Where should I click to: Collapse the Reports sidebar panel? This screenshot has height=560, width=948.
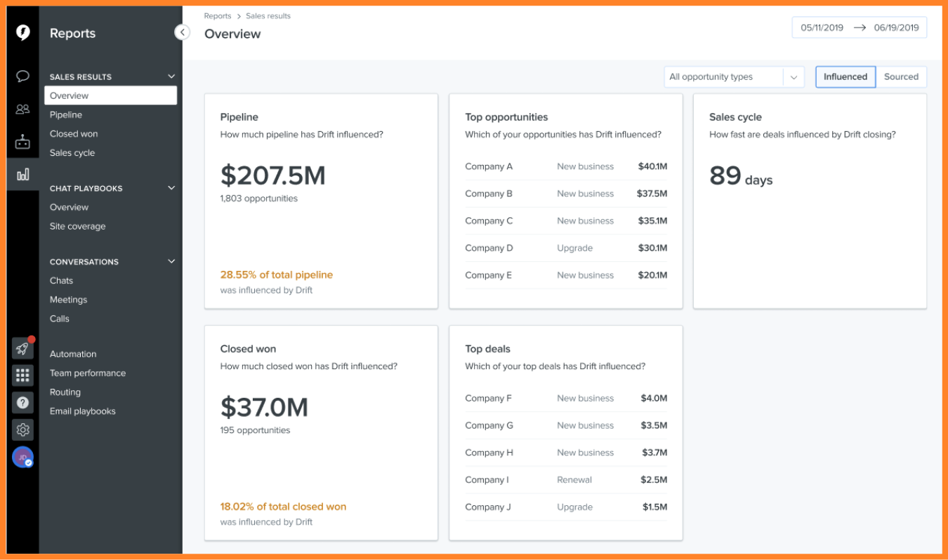pos(182,32)
